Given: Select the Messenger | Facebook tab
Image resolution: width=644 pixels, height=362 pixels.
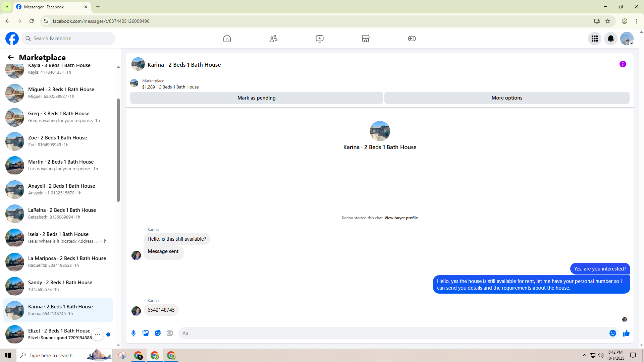Looking at the screenshot, I should click(x=52, y=7).
